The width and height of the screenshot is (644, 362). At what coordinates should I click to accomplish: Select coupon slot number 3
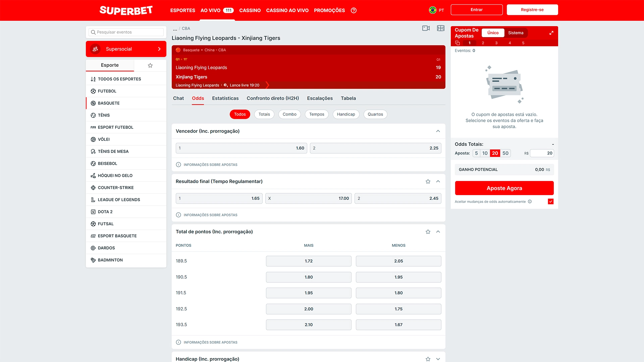click(496, 43)
